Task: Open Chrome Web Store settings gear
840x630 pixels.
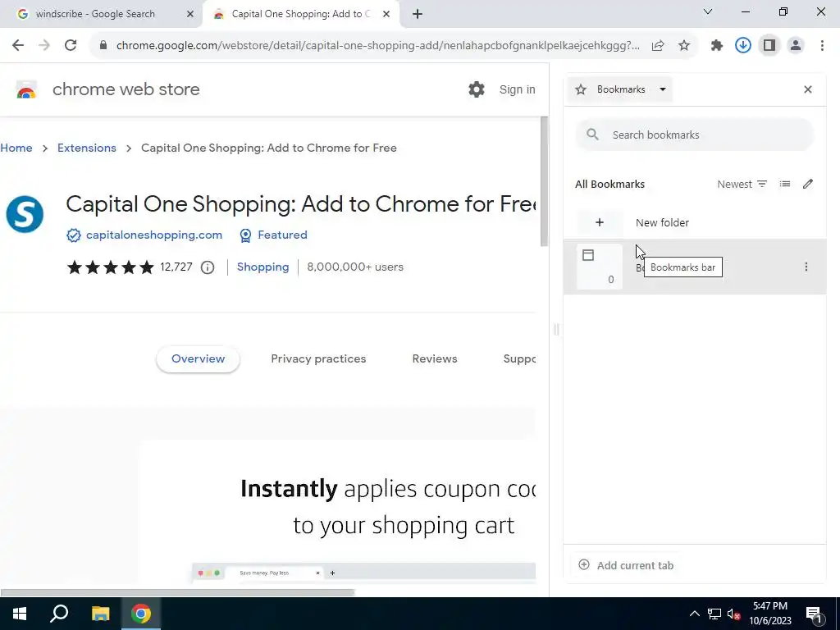Action: 477,89
